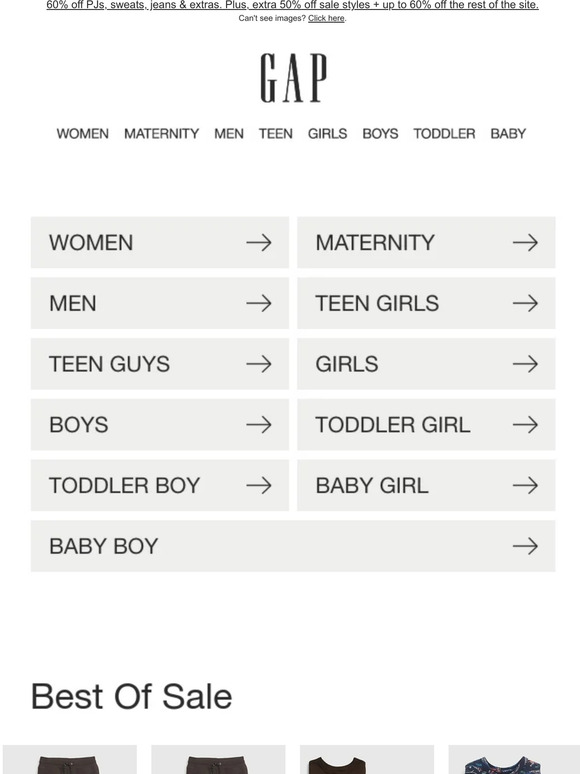Click the arrow icon beside TEEN GIRLS
This screenshot has height=774, width=580.
coord(525,303)
